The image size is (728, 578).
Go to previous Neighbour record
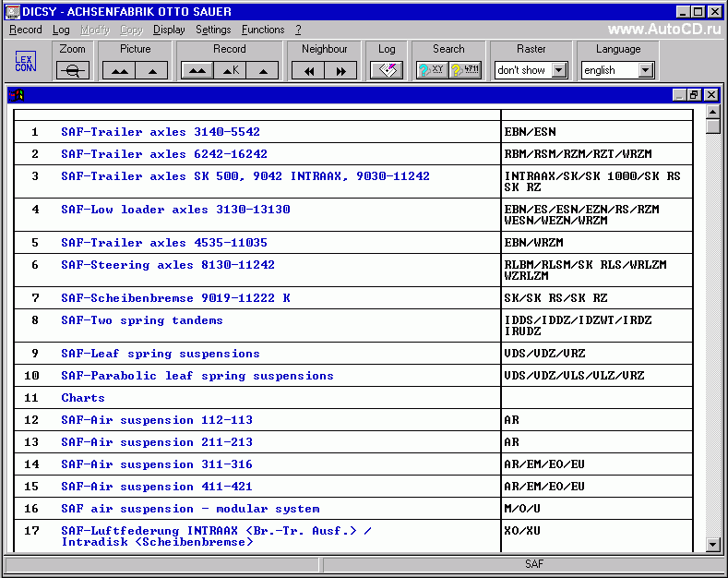click(308, 70)
